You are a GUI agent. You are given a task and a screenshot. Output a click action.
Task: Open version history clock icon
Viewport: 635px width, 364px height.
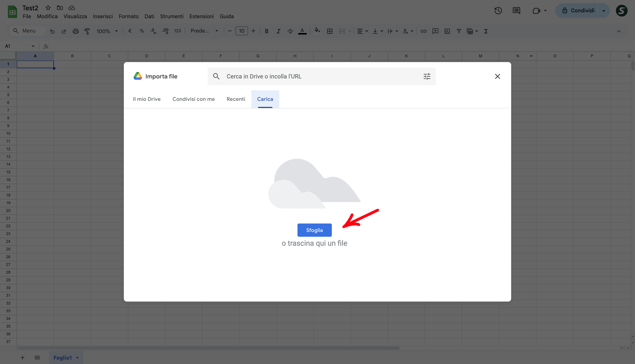pos(498,10)
